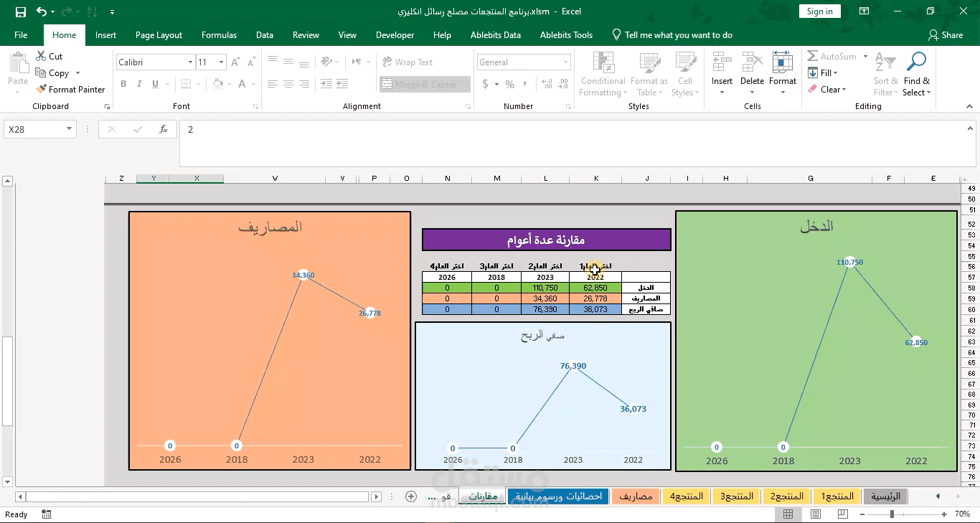Click the Format Painter brush

tap(41, 89)
